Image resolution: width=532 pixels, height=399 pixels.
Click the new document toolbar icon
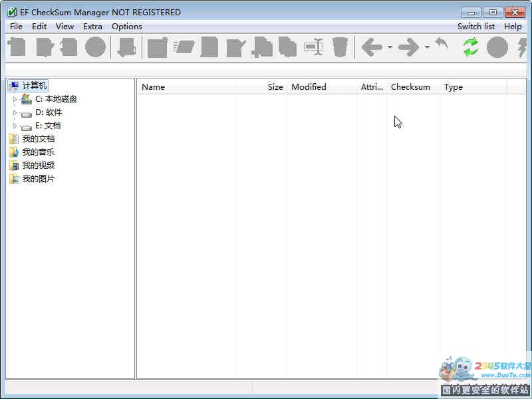[x=17, y=47]
